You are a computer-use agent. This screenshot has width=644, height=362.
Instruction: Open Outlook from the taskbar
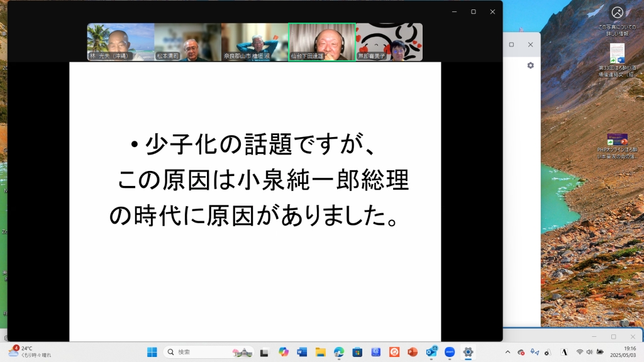431,352
